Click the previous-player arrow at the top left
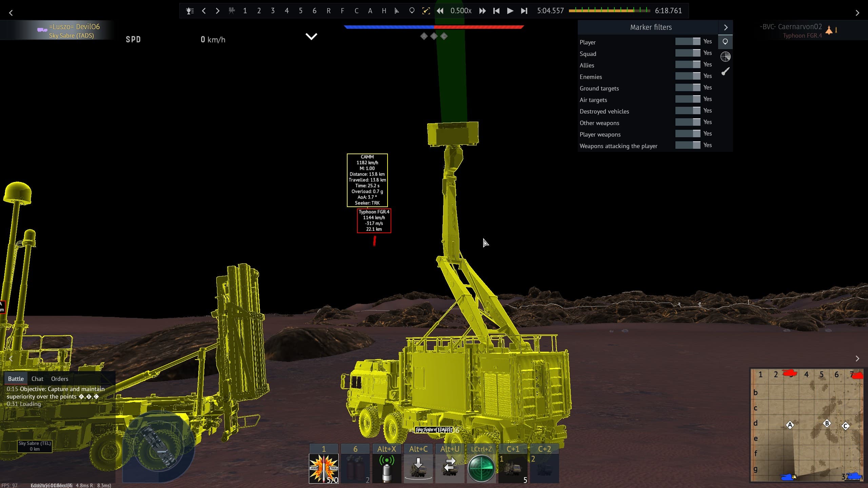The height and width of the screenshot is (488, 868). 11,13
